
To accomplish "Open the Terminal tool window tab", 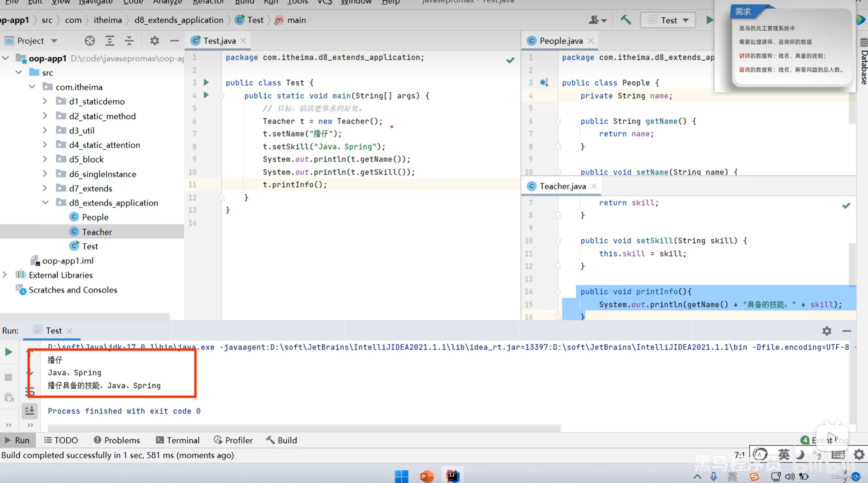I will click(x=178, y=440).
